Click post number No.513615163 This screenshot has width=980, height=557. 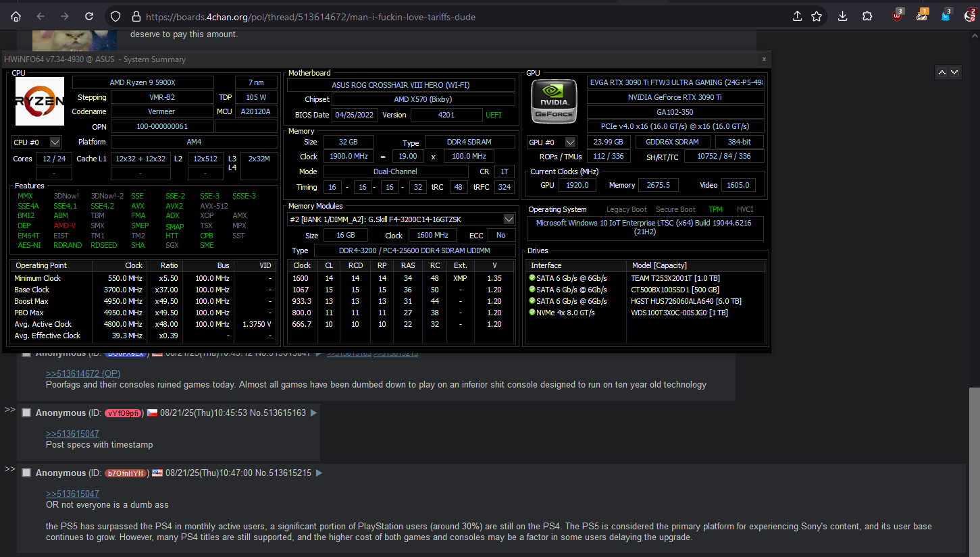coord(278,413)
